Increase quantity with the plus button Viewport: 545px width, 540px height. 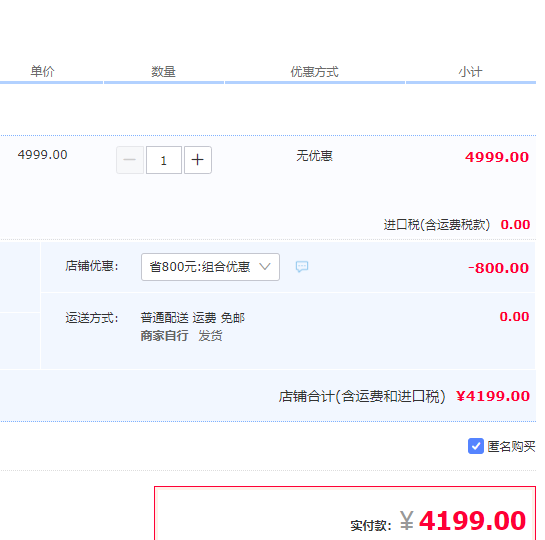point(197,160)
